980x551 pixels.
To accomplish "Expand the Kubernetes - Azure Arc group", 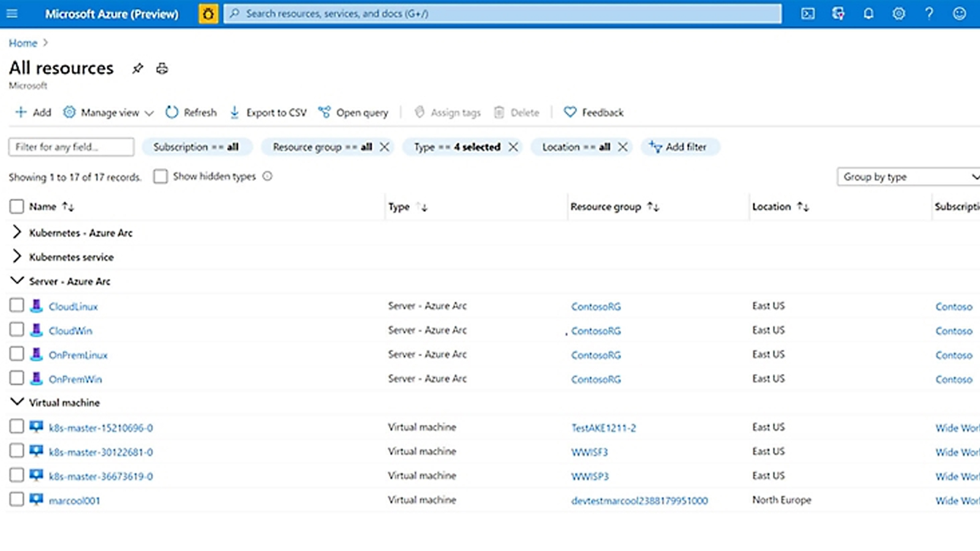I will pyautogui.click(x=16, y=233).
